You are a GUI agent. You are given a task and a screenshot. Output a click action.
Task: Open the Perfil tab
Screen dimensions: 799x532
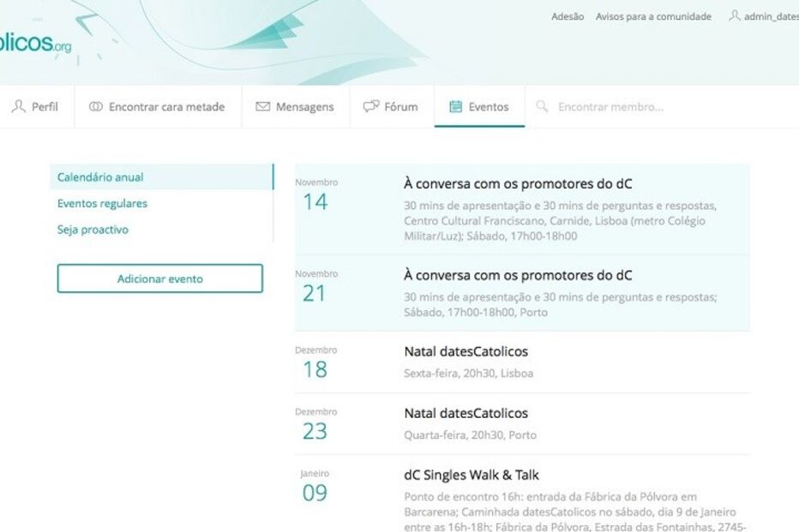tap(37, 106)
